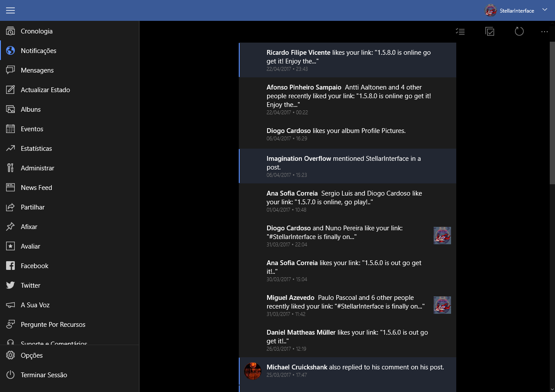Enable multi-select mode from the toolbar
Image resolution: width=555 pixels, height=392 pixels.
coord(490,31)
